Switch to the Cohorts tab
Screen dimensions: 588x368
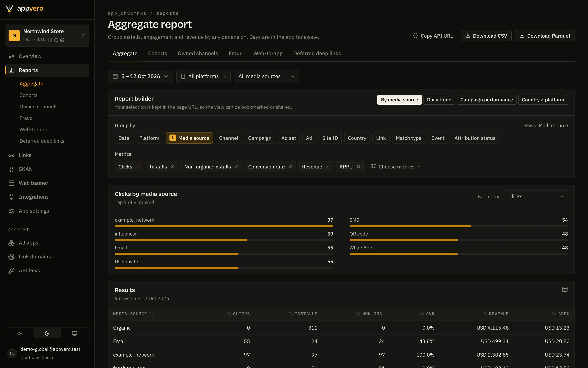coord(157,53)
